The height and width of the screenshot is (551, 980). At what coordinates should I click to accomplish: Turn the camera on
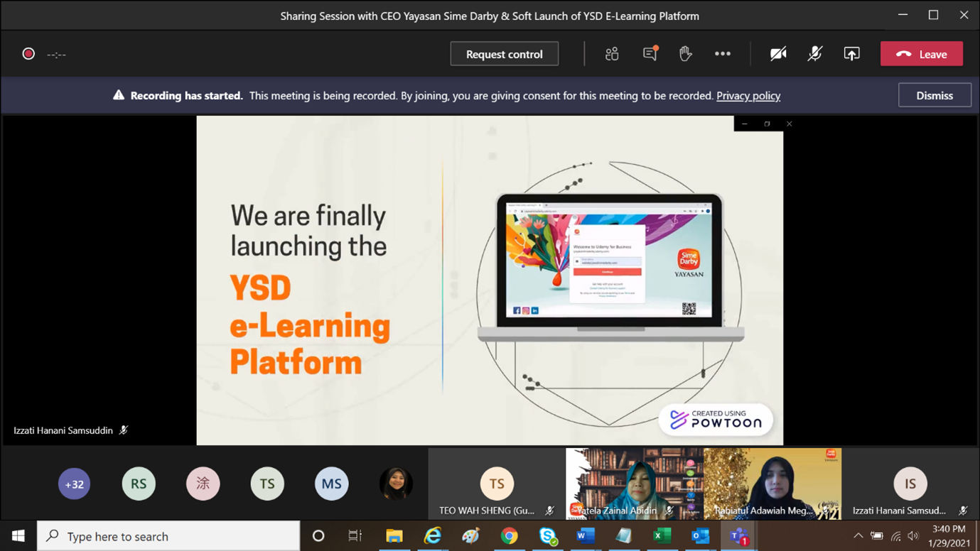click(778, 54)
